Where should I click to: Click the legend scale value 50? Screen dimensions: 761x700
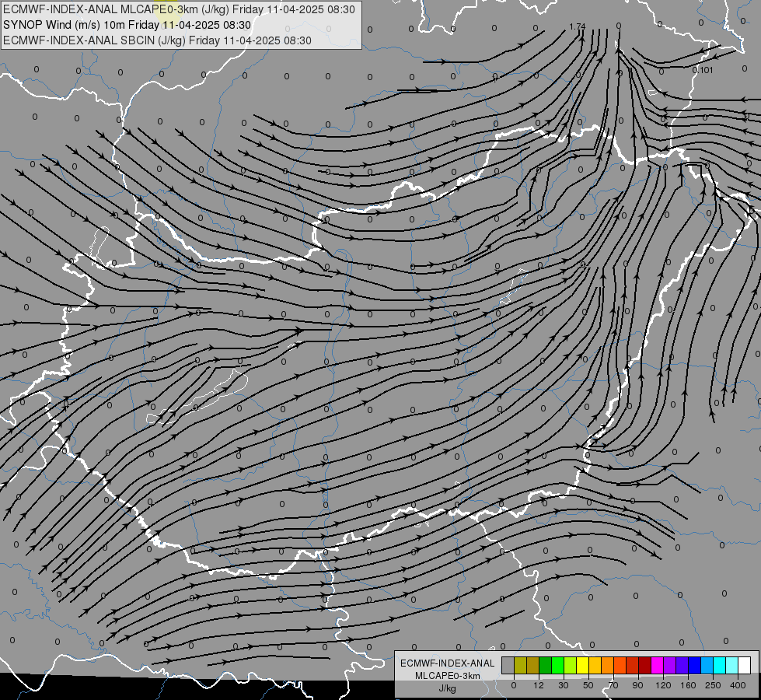pos(588,685)
